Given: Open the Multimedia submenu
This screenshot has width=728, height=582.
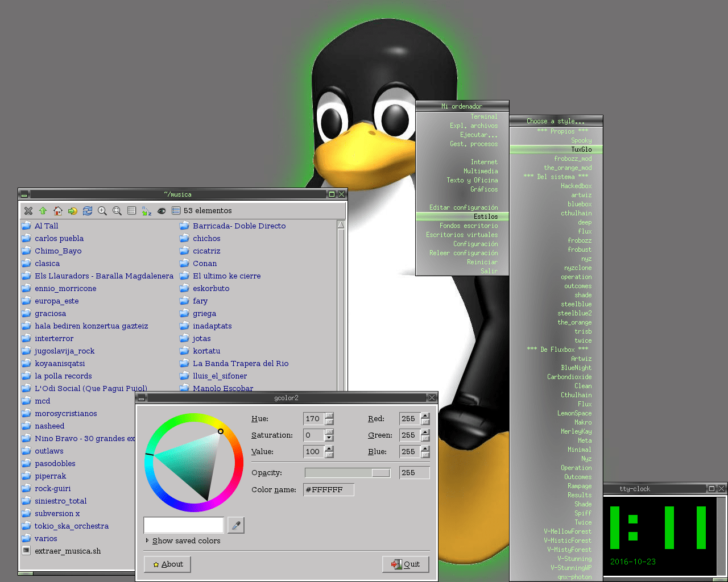Looking at the screenshot, I should pyautogui.click(x=462, y=171).
